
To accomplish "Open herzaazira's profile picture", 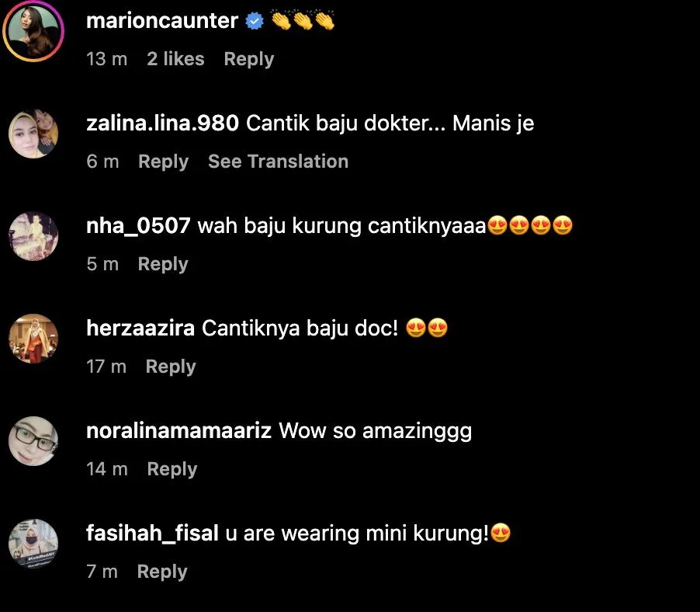I will coord(33,338).
